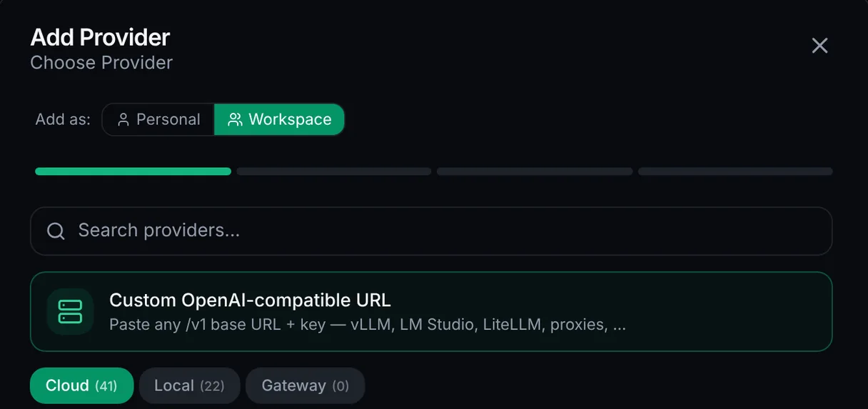The height and width of the screenshot is (409, 868).
Task: Click 'Paste any /v1 base URL' description text
Action: [x=368, y=325]
